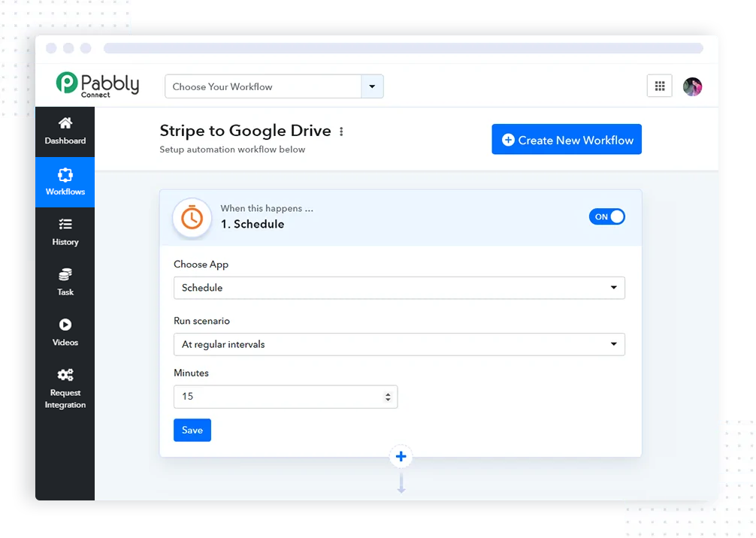Open Task in the sidebar
This screenshot has height=538, width=756.
tap(65, 283)
